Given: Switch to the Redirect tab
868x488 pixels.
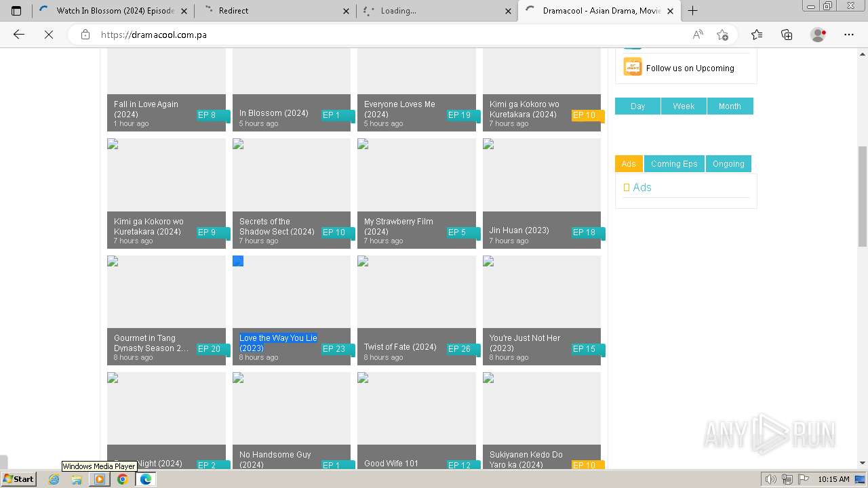Looking at the screenshot, I should (x=275, y=11).
